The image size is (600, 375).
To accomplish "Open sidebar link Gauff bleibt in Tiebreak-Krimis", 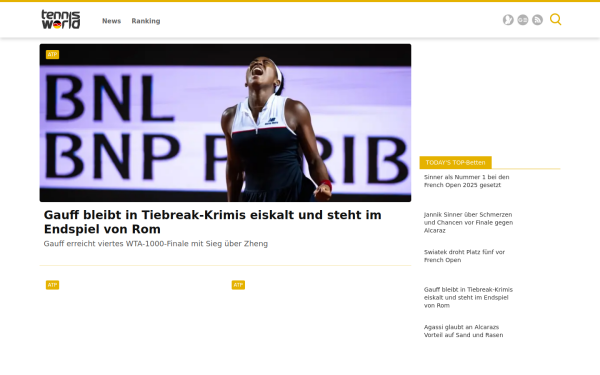I will tap(468, 297).
